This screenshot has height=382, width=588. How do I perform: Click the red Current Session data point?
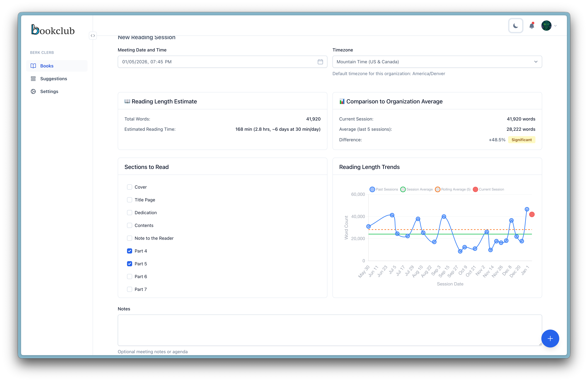(x=532, y=214)
